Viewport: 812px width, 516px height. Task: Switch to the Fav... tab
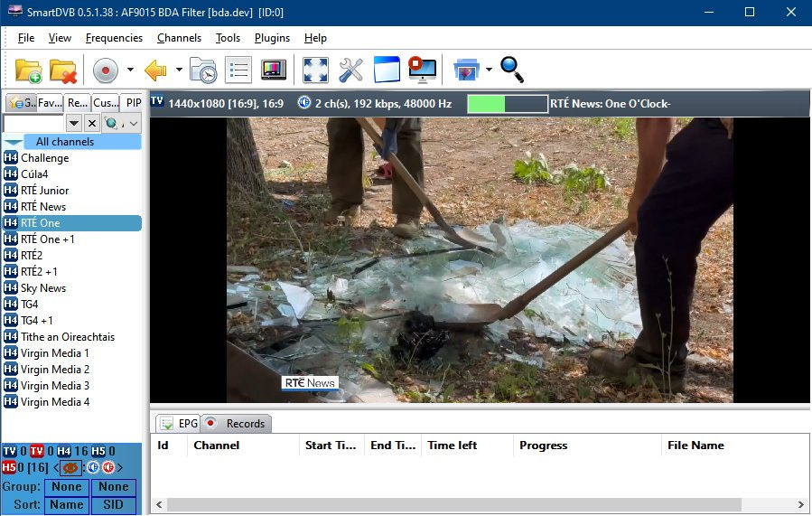point(50,103)
